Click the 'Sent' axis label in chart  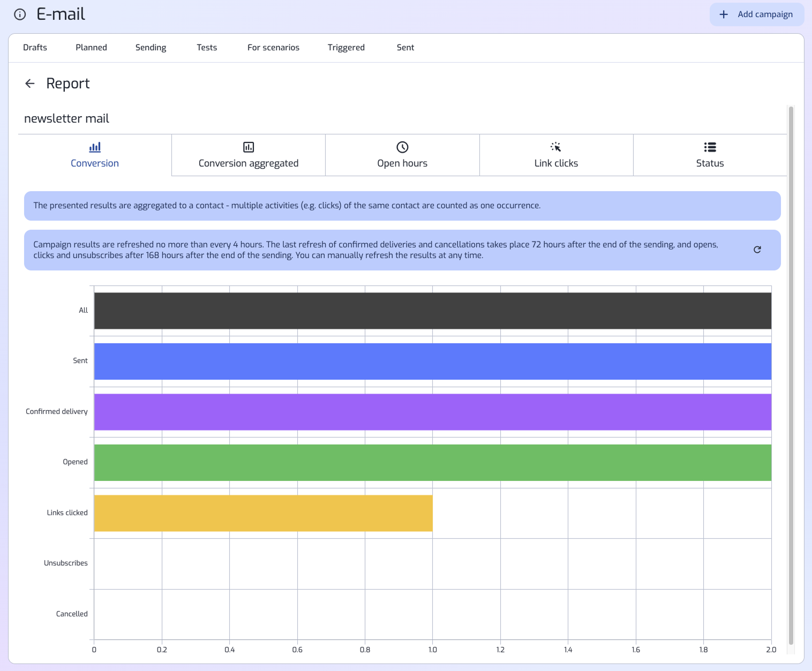pyautogui.click(x=80, y=361)
